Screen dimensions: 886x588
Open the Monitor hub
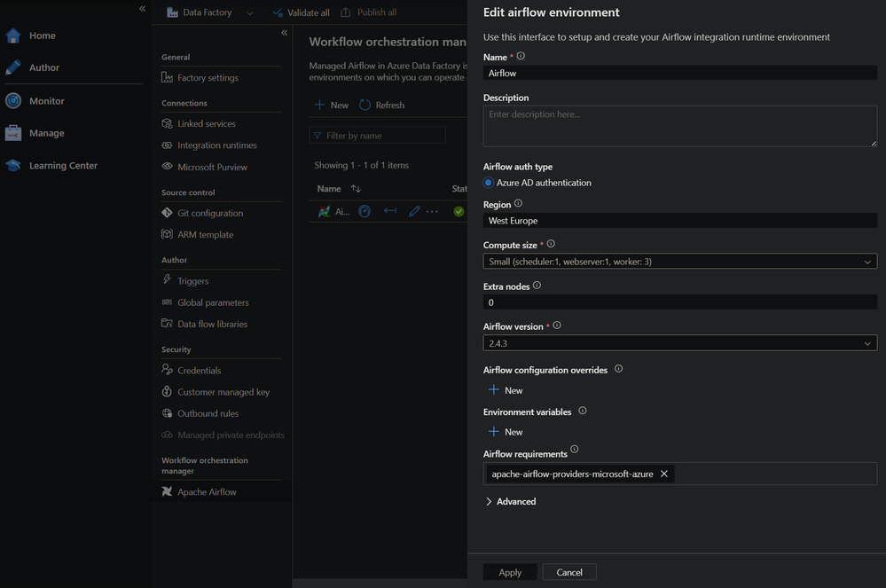(x=46, y=101)
